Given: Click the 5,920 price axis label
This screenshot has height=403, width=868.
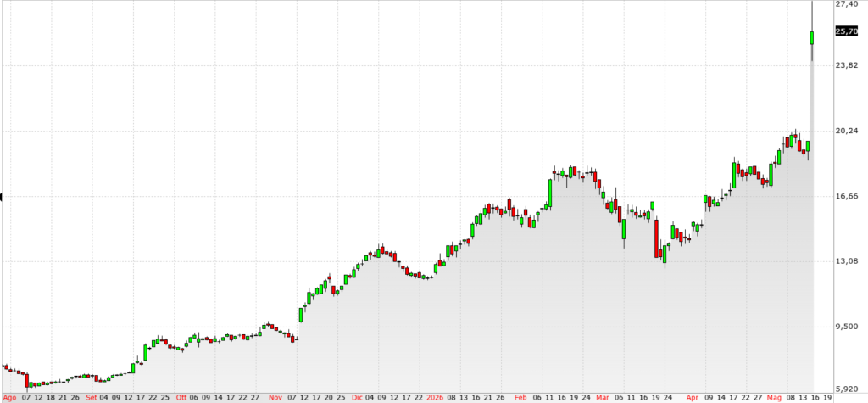Looking at the screenshot, I should pos(847,389).
